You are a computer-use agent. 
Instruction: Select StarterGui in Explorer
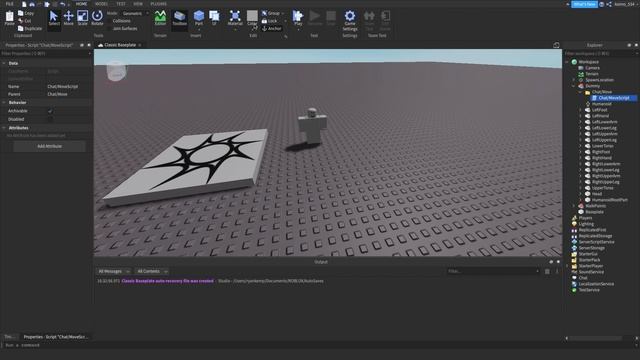pyautogui.click(x=588, y=254)
